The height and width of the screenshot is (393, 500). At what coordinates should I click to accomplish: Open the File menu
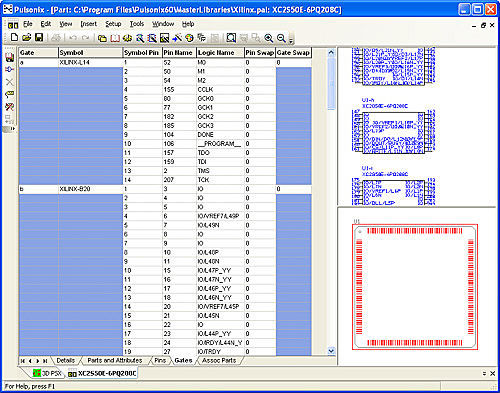(x=28, y=24)
